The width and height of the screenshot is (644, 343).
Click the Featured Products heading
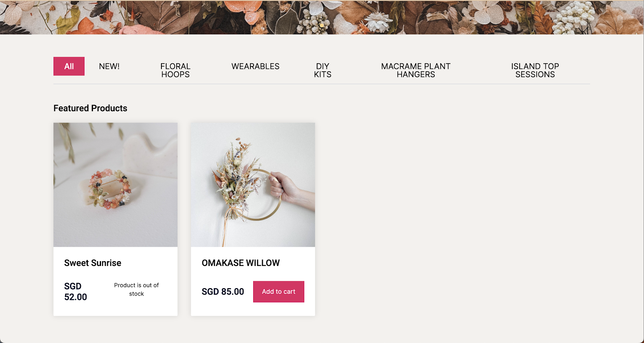pos(90,108)
